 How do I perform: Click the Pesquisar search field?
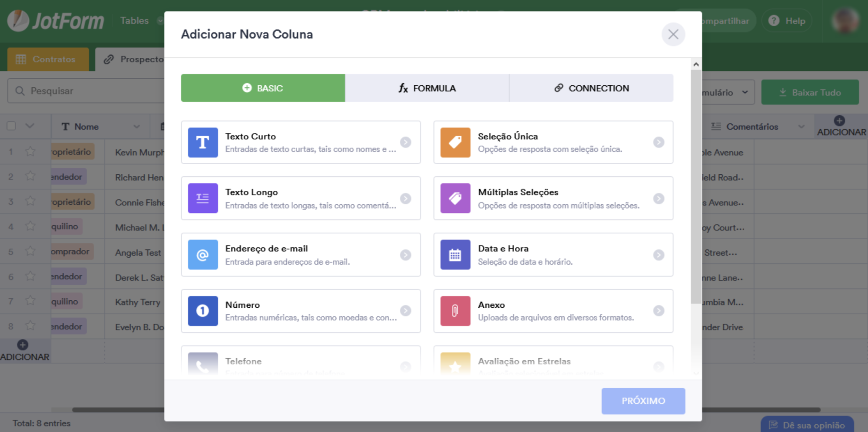point(87,91)
